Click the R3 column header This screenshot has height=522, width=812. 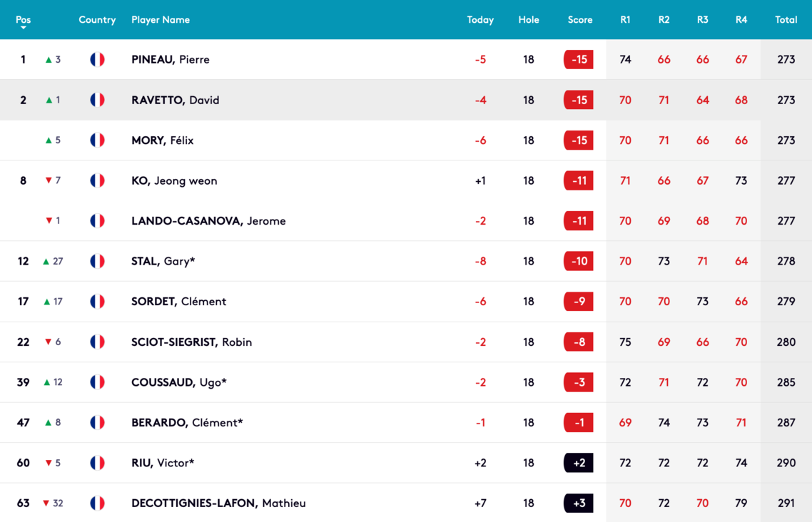coord(702,20)
